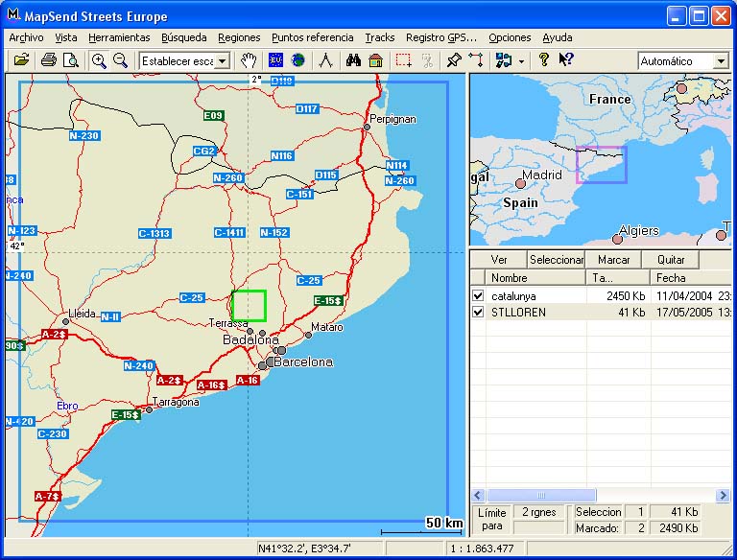This screenshot has height=560, width=737.
Task: Expand the Automático dropdown
Action: click(721, 61)
